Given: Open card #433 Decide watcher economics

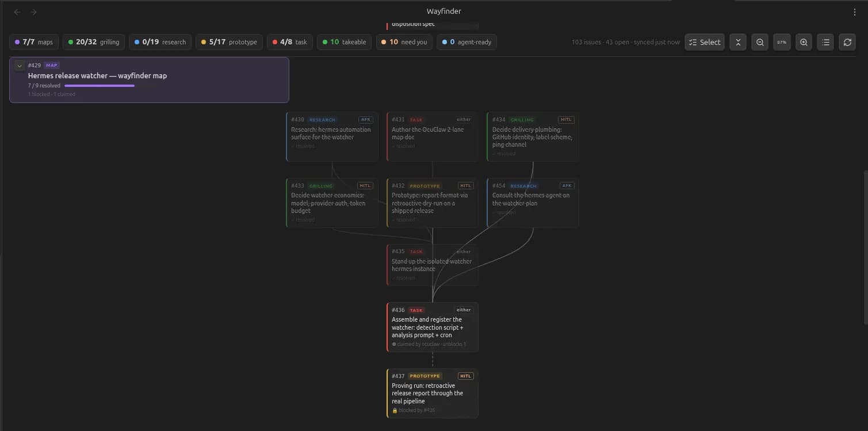Looking at the screenshot, I should (332, 203).
